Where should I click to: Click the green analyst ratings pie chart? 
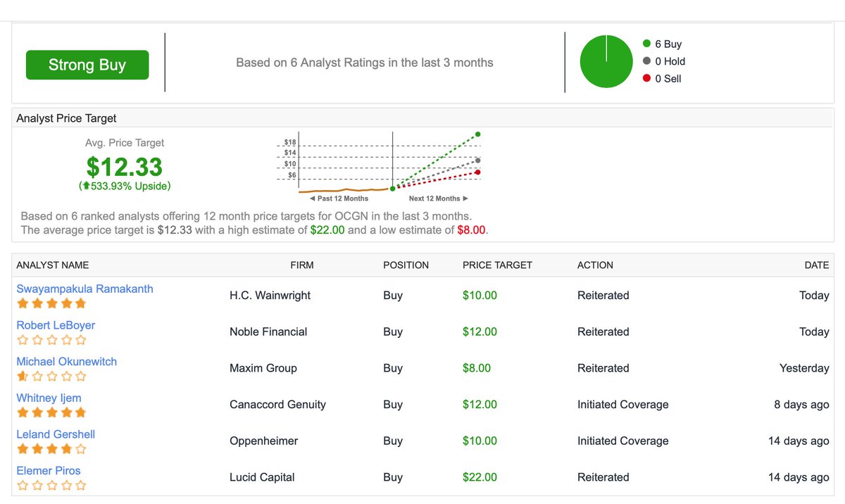606,61
